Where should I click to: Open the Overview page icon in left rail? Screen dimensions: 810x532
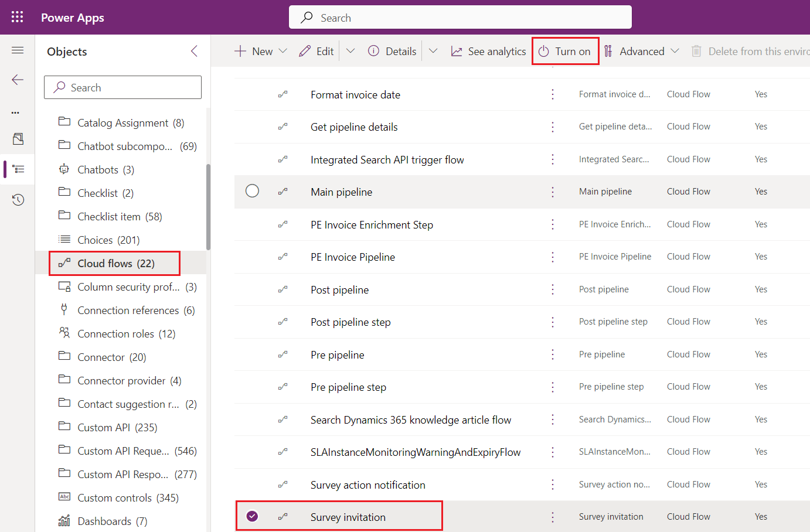pos(18,139)
